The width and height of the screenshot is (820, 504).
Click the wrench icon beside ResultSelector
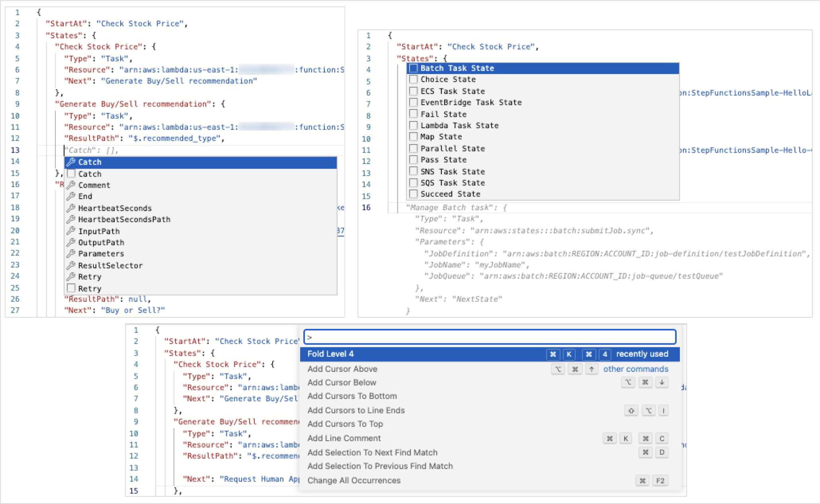(x=71, y=266)
